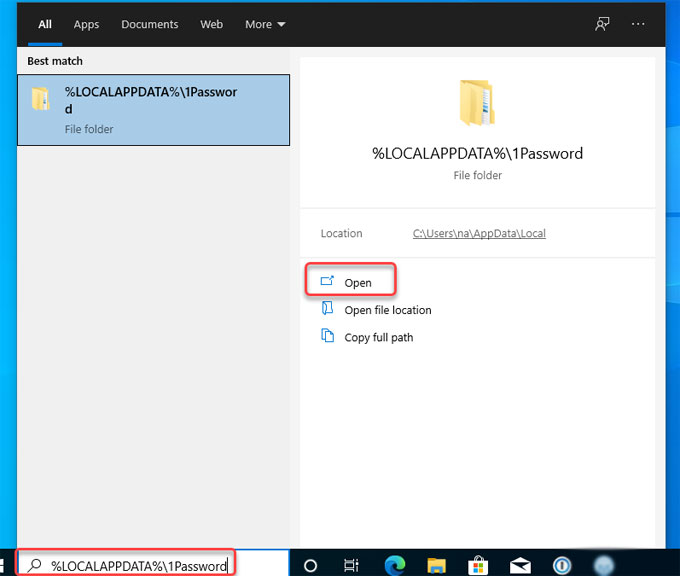Open Microsoft Store from taskbar
Image resolution: width=680 pixels, height=576 pixels.
pos(478,566)
